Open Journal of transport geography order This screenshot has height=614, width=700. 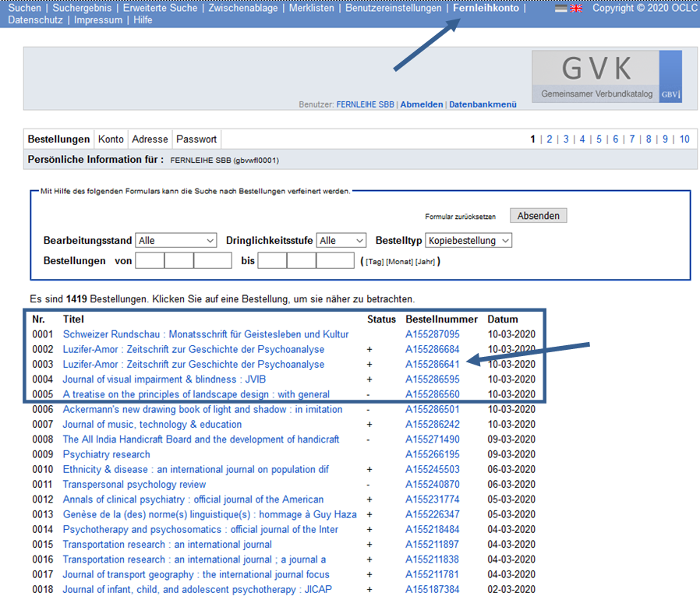(196, 575)
